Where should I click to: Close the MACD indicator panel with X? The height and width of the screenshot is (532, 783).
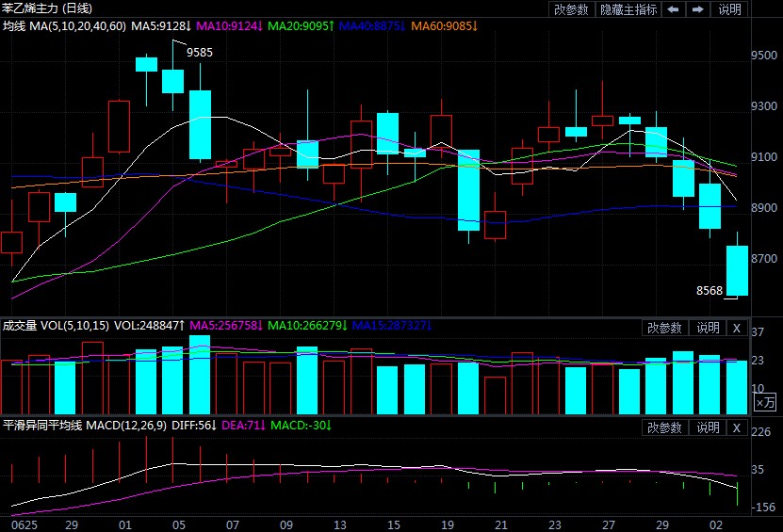point(737,427)
